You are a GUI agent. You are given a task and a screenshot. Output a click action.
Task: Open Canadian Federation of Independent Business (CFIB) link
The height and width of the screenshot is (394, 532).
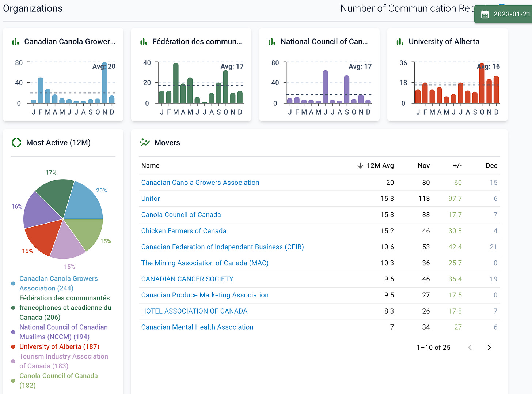pos(223,247)
